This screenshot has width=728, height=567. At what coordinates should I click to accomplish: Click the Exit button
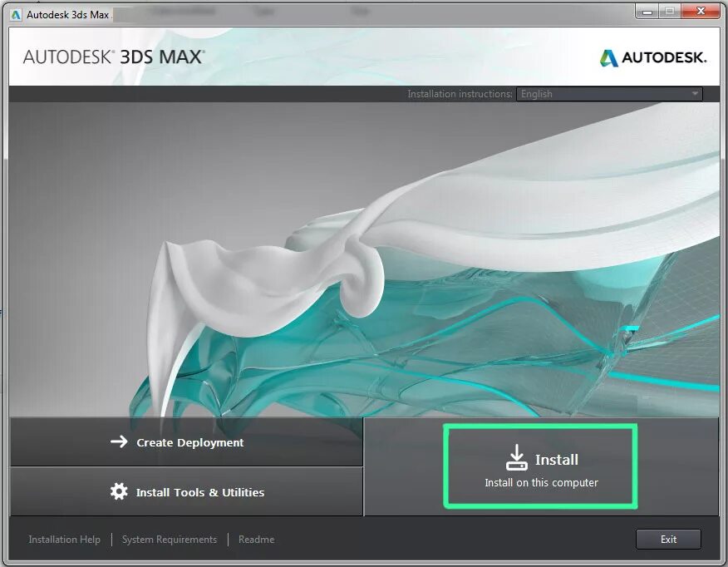pos(668,539)
